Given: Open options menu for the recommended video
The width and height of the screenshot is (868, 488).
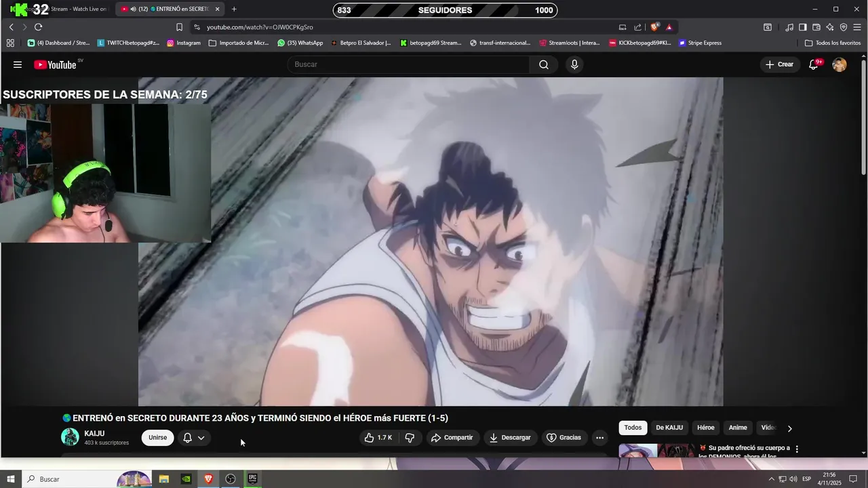Looking at the screenshot, I should tap(797, 449).
